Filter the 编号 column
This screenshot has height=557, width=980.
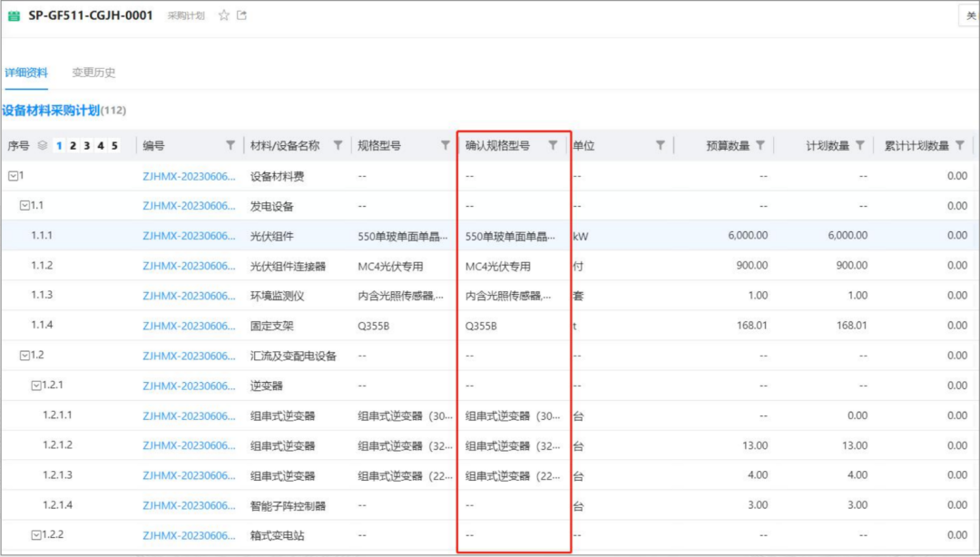coord(230,145)
